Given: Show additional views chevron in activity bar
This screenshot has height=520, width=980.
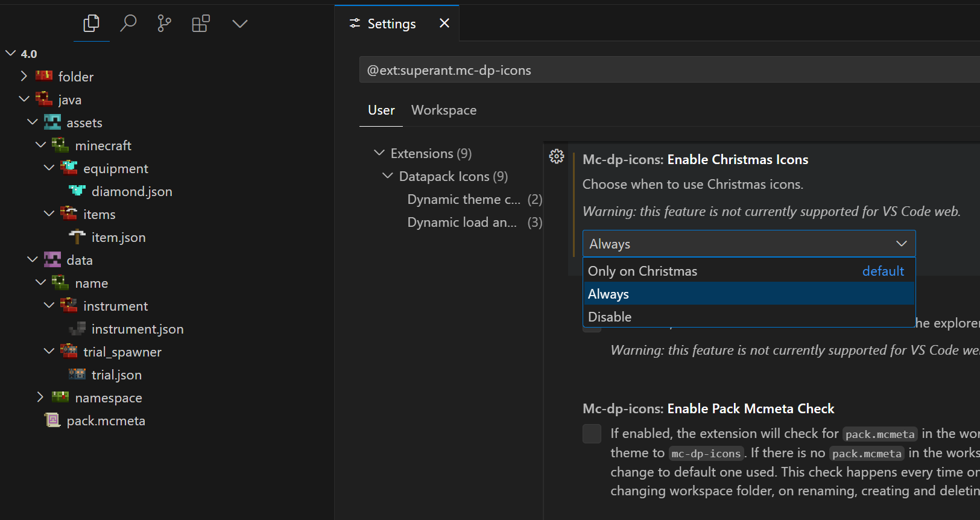Looking at the screenshot, I should click(x=239, y=24).
